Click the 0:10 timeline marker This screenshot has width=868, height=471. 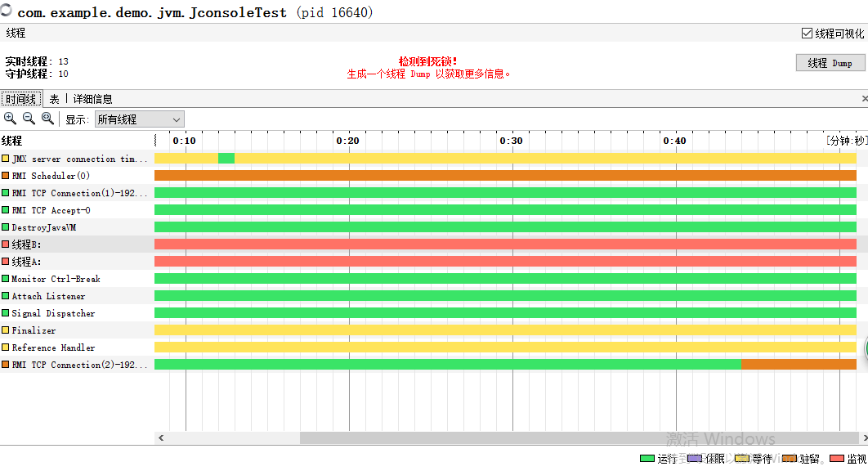(x=185, y=141)
